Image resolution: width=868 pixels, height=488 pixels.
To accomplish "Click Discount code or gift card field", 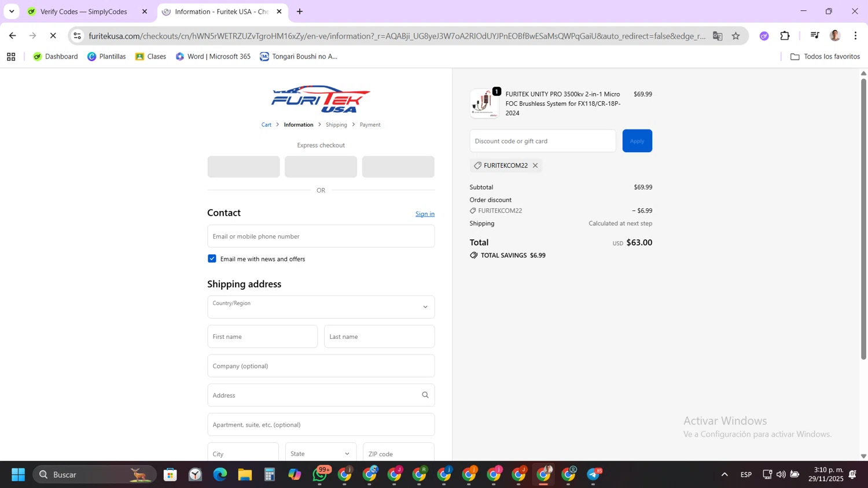I will (x=543, y=141).
